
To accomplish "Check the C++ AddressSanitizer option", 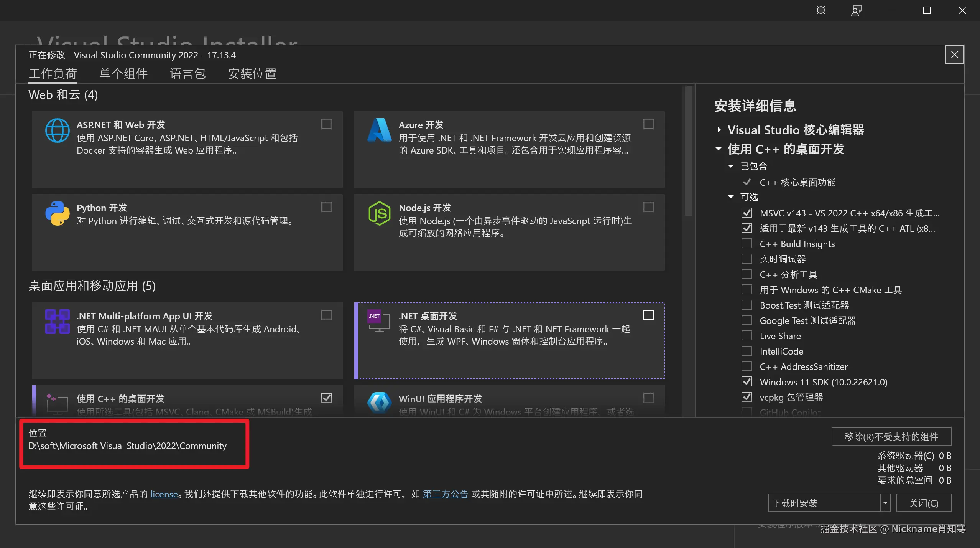I will click(747, 366).
